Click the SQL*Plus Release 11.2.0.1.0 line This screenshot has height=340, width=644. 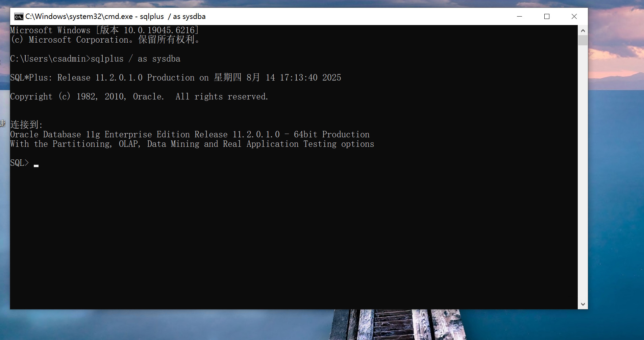click(175, 78)
